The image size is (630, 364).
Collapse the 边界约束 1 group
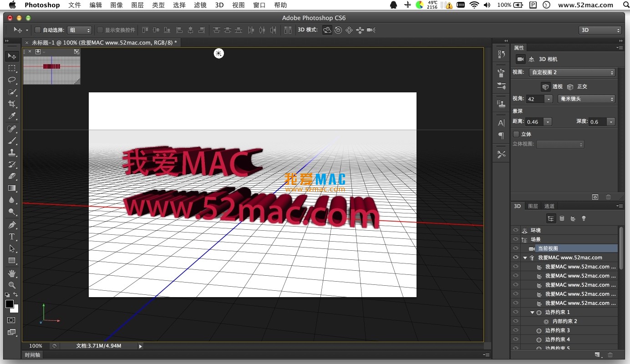coord(532,312)
